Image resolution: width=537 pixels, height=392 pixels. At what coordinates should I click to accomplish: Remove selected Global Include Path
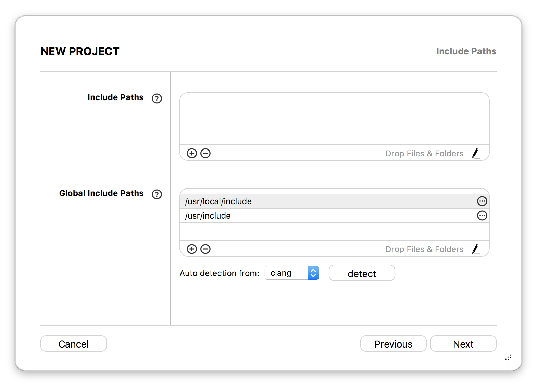tap(205, 249)
